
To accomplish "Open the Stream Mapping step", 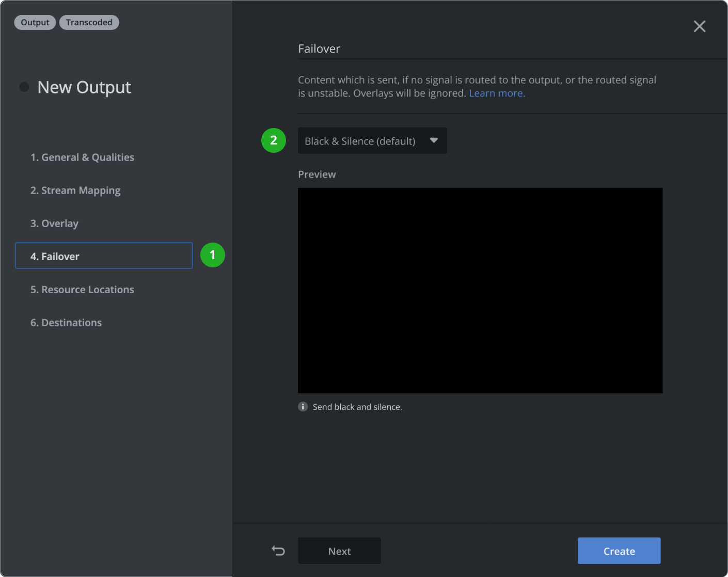I will pyautogui.click(x=75, y=190).
